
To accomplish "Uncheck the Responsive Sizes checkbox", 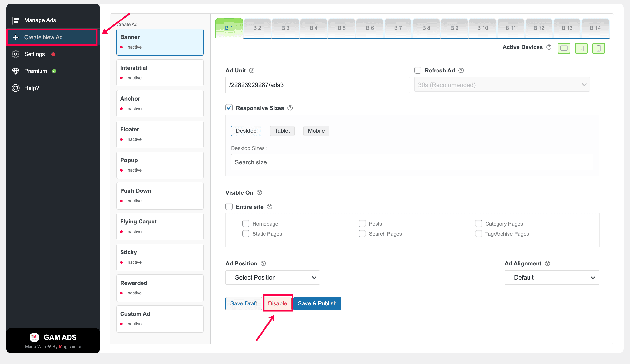I will tap(229, 108).
